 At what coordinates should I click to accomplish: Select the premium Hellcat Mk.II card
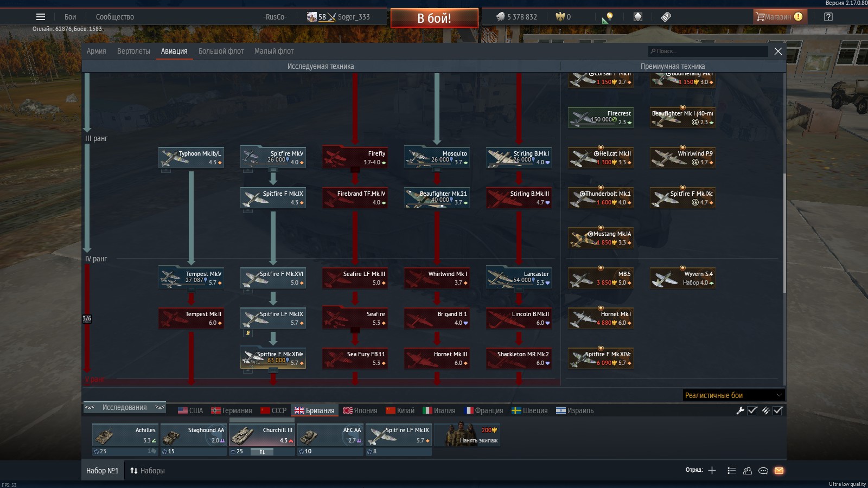(601, 158)
